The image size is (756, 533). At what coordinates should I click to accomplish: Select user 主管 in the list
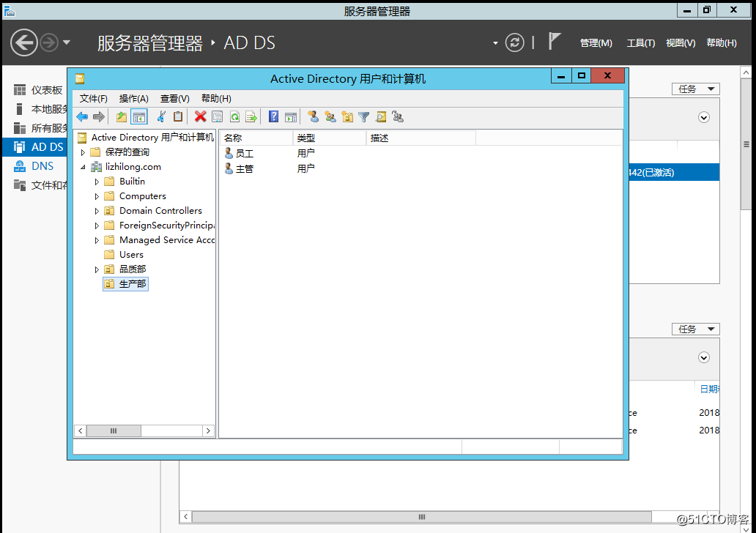click(x=239, y=168)
